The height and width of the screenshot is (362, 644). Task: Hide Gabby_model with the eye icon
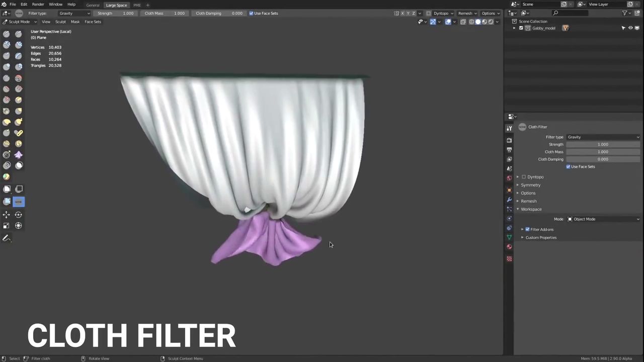point(630,28)
